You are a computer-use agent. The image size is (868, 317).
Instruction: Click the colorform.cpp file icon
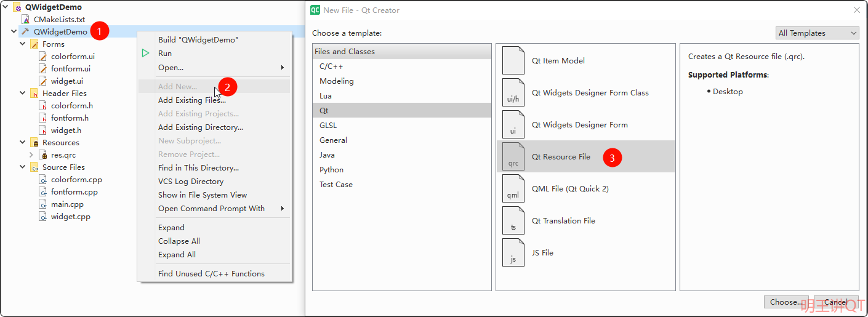coord(43,180)
